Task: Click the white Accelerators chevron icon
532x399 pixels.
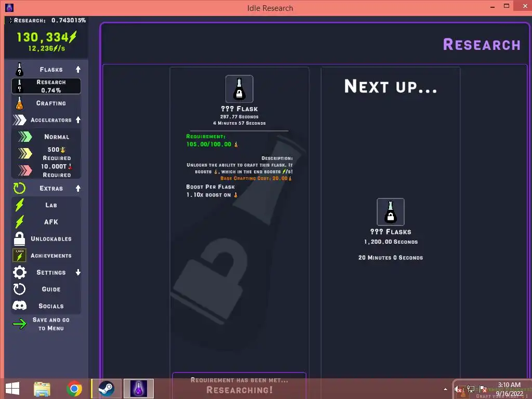Action: coord(19,120)
